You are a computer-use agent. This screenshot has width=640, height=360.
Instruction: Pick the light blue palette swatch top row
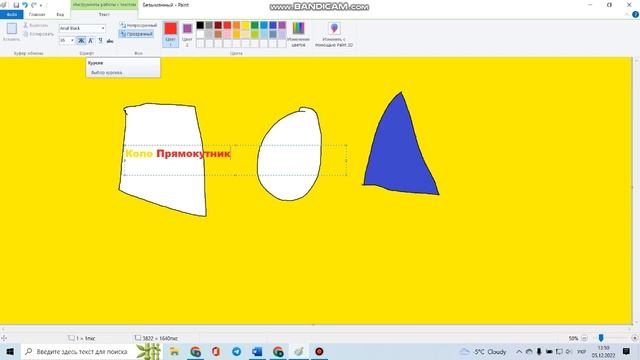coord(264,25)
